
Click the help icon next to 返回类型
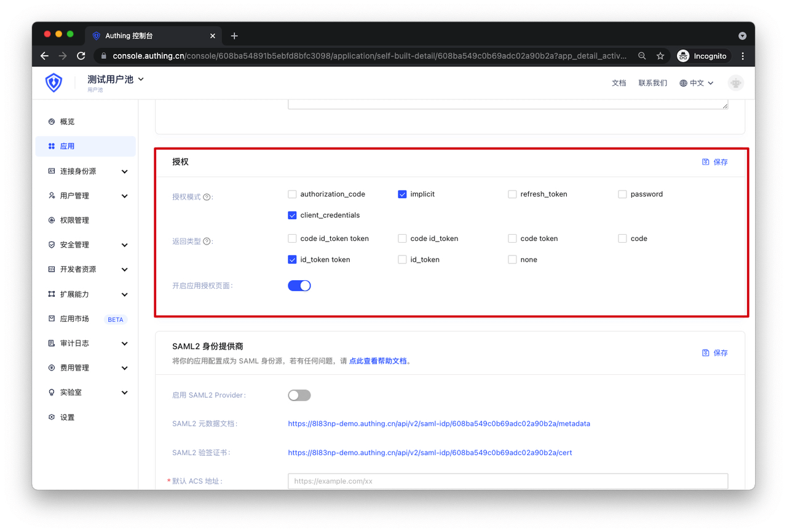(207, 241)
